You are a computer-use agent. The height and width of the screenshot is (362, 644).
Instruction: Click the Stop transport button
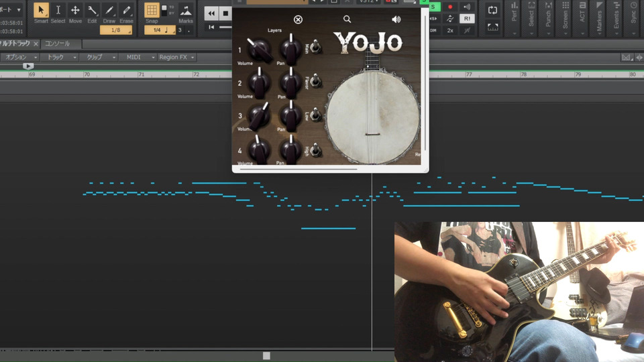(225, 13)
